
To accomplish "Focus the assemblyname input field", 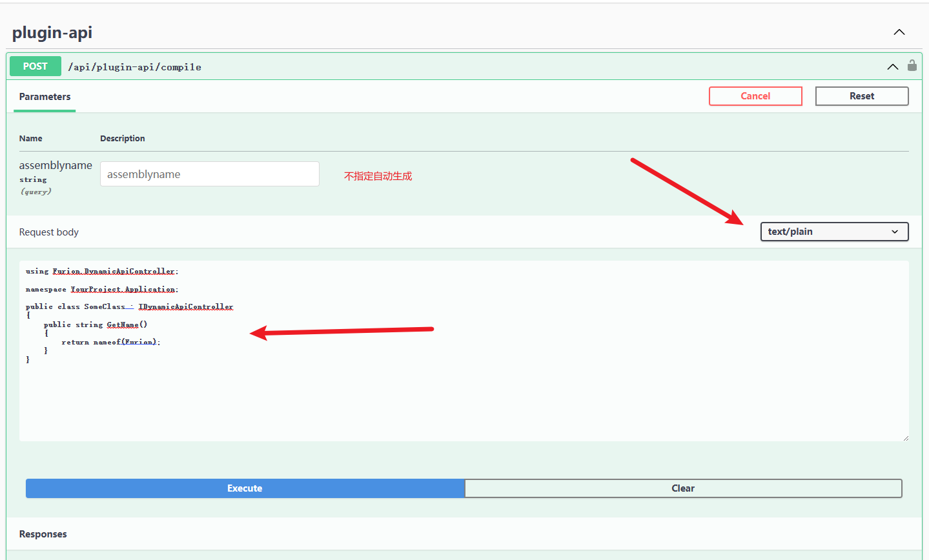I will [209, 174].
